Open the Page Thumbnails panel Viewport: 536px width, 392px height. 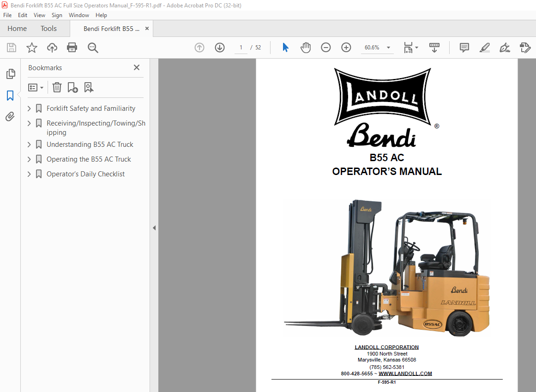point(11,73)
